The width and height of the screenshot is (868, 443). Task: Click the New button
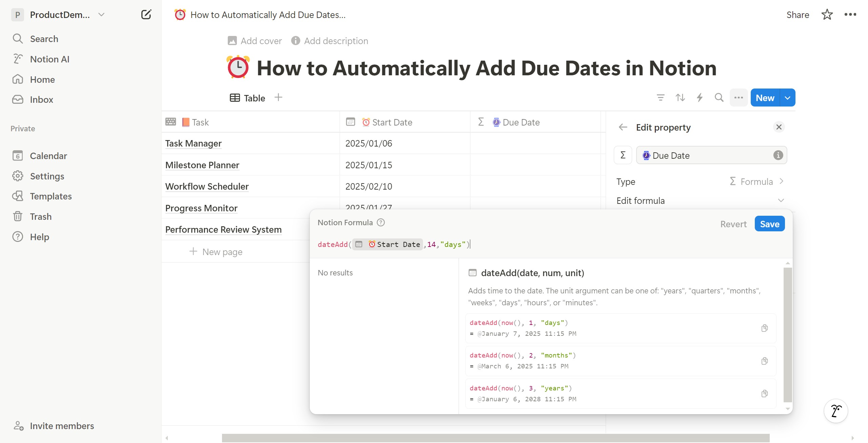pyautogui.click(x=765, y=98)
